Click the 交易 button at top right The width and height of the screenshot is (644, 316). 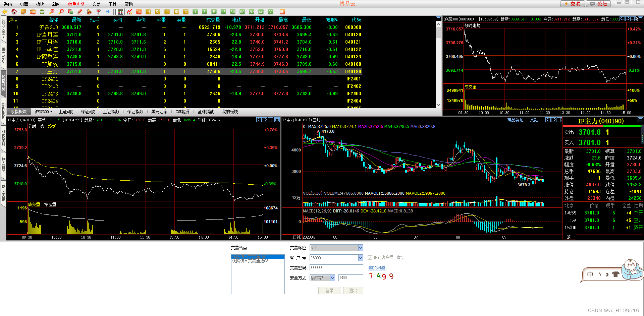(x=572, y=4)
